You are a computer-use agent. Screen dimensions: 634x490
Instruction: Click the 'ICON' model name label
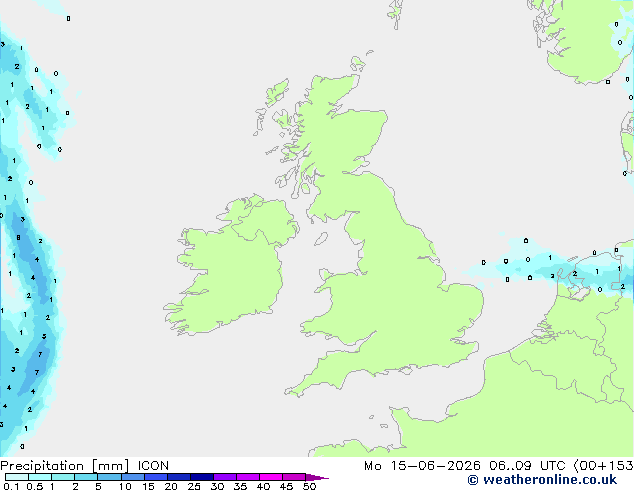coord(153,466)
